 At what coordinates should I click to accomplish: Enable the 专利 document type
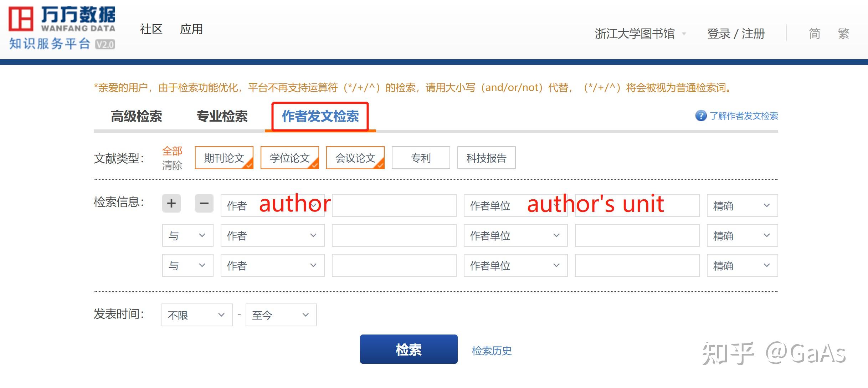pos(421,158)
